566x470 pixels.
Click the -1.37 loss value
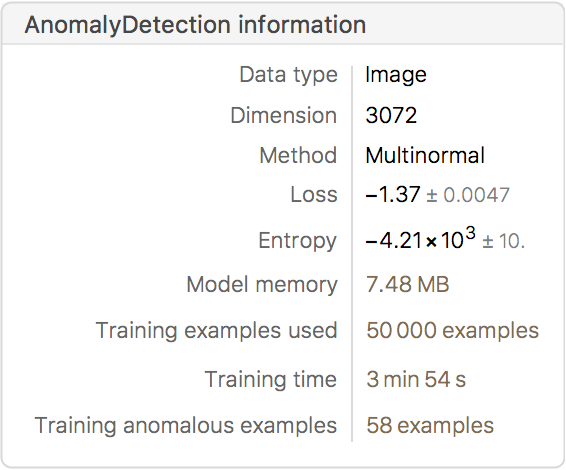coord(393,195)
